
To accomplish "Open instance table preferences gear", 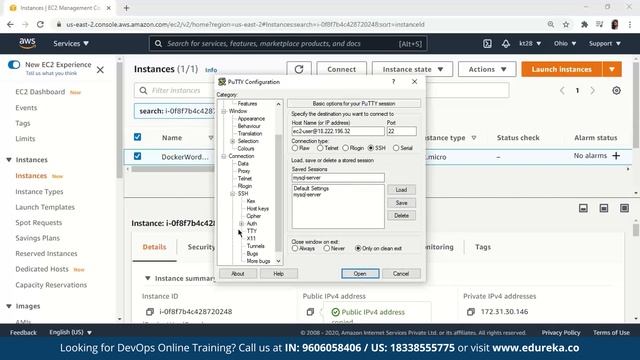I will click(x=616, y=91).
